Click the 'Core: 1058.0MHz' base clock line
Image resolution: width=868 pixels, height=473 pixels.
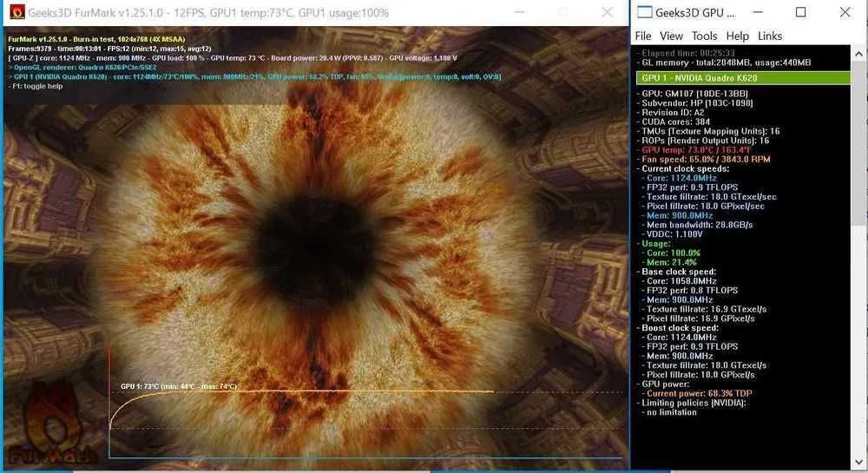coord(679,281)
